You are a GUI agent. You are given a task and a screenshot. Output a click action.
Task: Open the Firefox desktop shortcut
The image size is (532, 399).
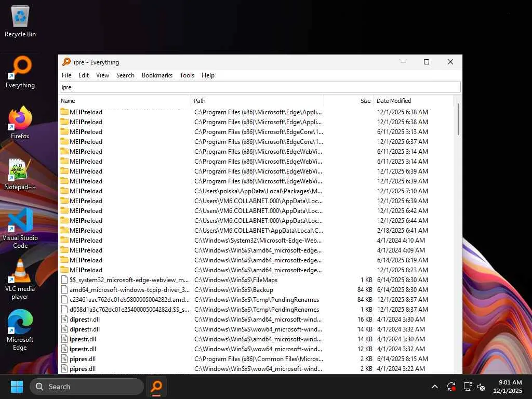[20, 123]
